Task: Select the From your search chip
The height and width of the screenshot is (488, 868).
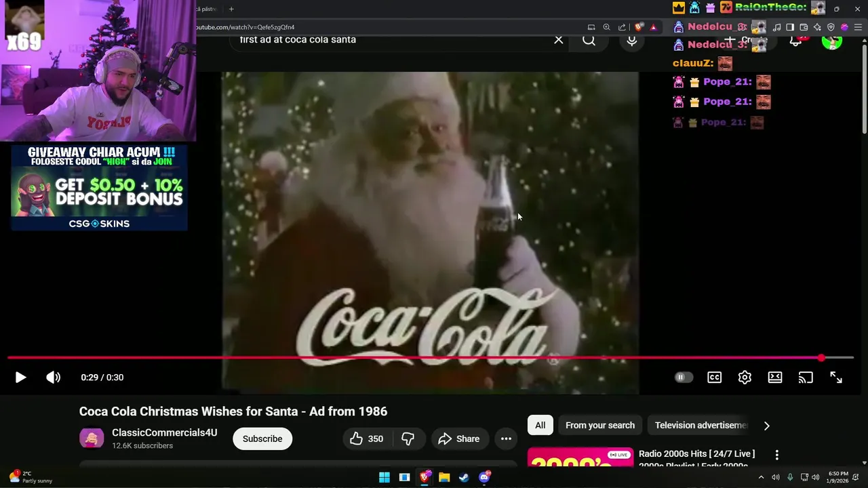Action: (600, 425)
